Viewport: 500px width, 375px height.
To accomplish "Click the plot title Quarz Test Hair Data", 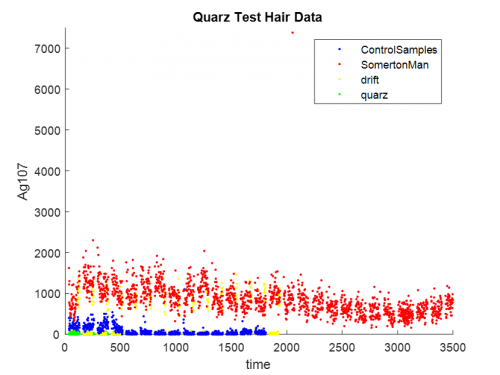I will pos(257,17).
